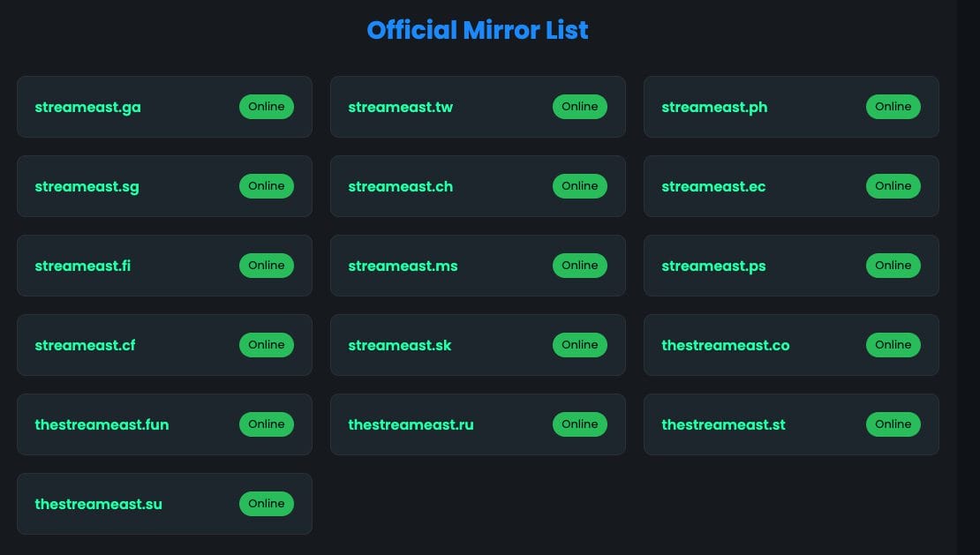Select the streameast.sg mirror link
The height and width of the screenshot is (555, 980).
click(x=87, y=187)
